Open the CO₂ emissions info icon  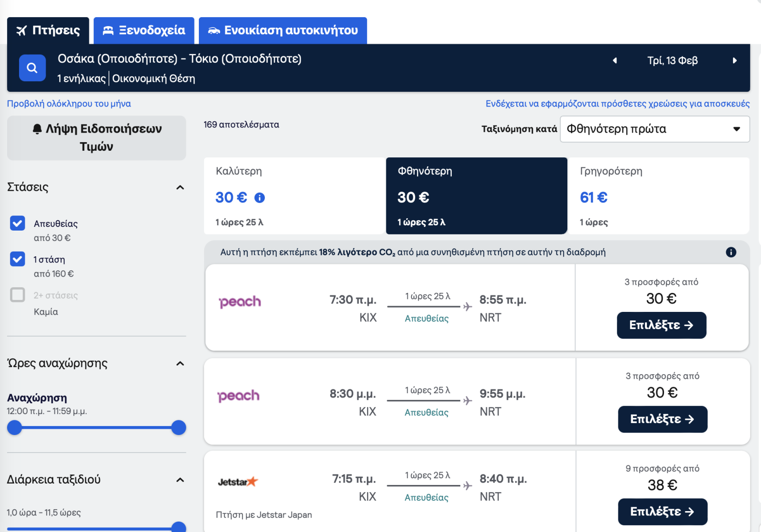(x=731, y=252)
